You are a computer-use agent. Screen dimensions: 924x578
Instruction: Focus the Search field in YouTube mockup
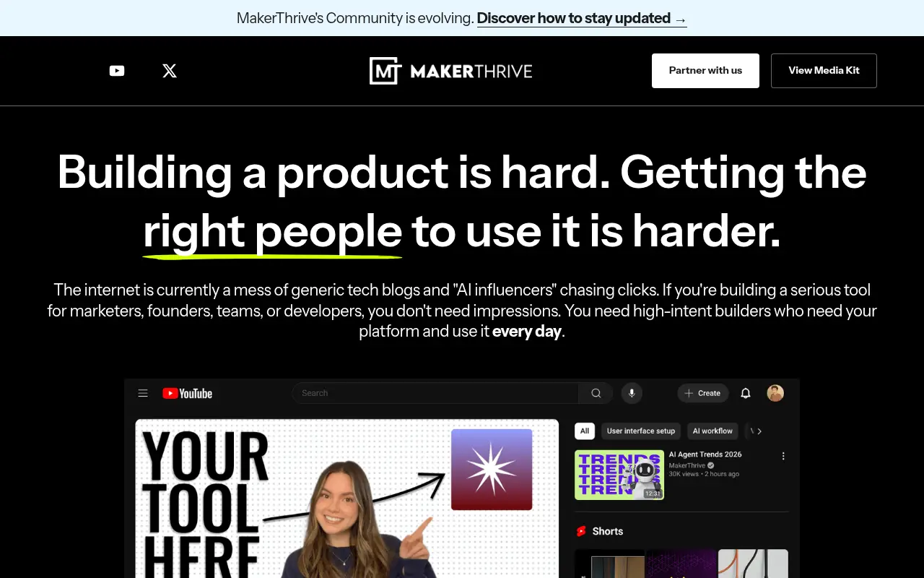point(435,393)
